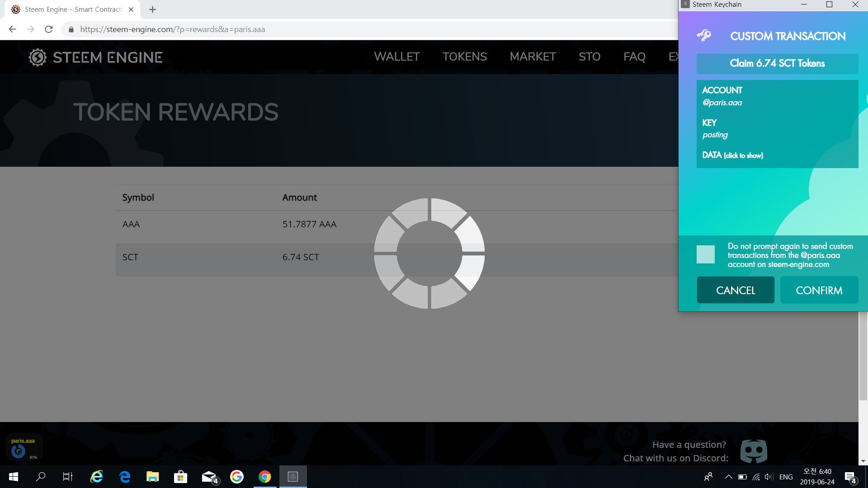The width and height of the screenshot is (868, 488).
Task: Click the site security padlock icon
Action: coord(71,29)
